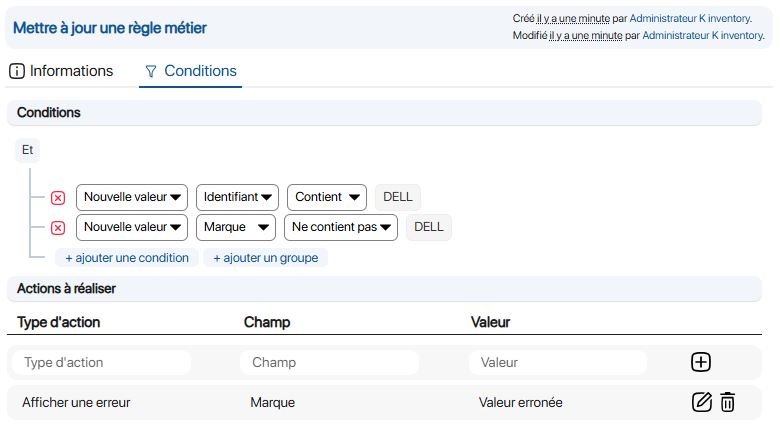Viewport: 780px width, 434px height.
Task: Click the add action plus icon
Action: 701,362
